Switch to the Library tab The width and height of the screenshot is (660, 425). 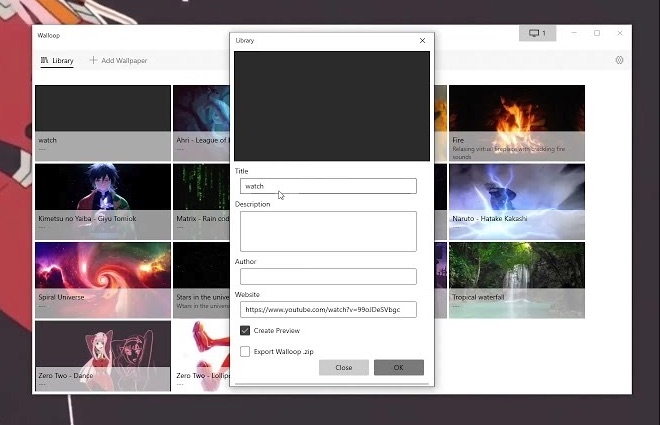point(57,61)
